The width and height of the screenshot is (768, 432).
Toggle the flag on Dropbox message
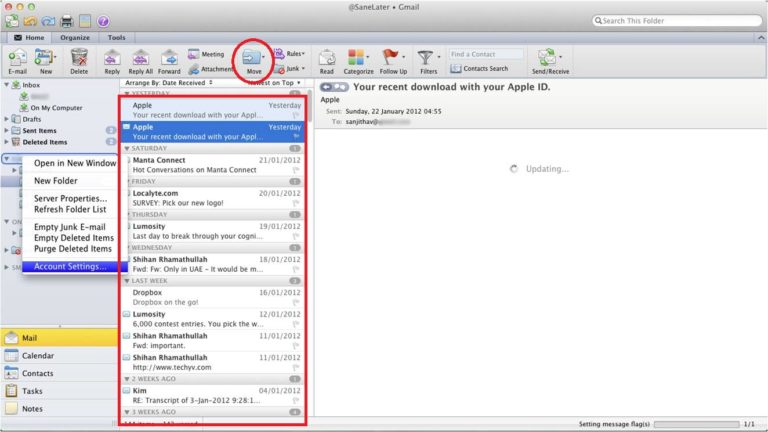[296, 303]
